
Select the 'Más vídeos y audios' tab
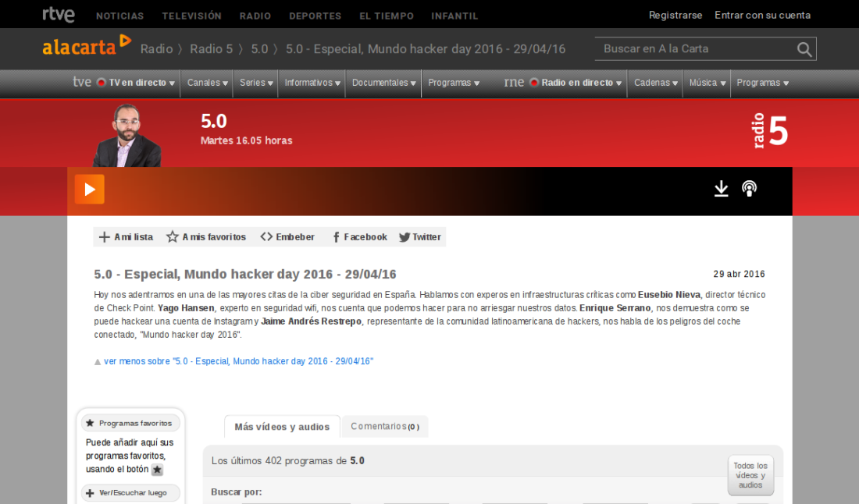(282, 427)
